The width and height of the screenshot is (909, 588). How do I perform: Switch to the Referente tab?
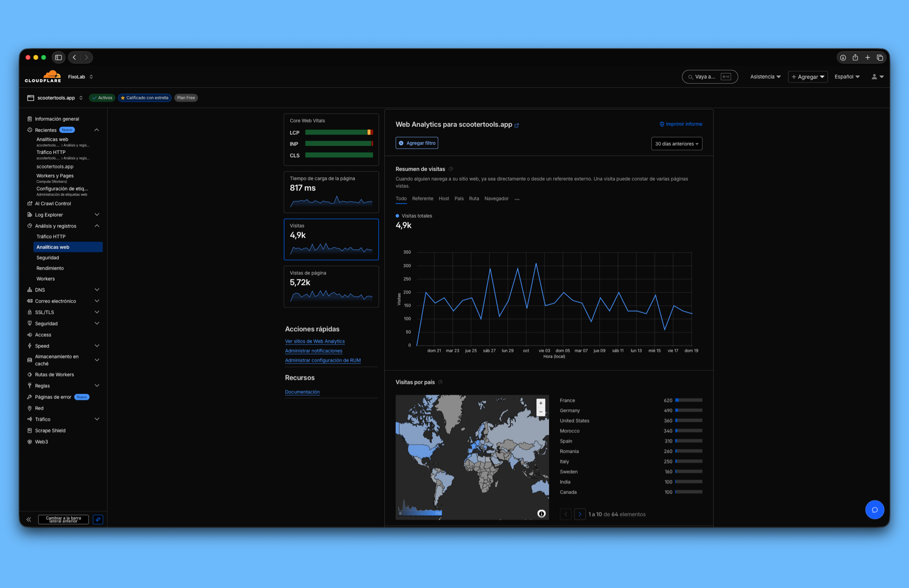[x=423, y=198]
